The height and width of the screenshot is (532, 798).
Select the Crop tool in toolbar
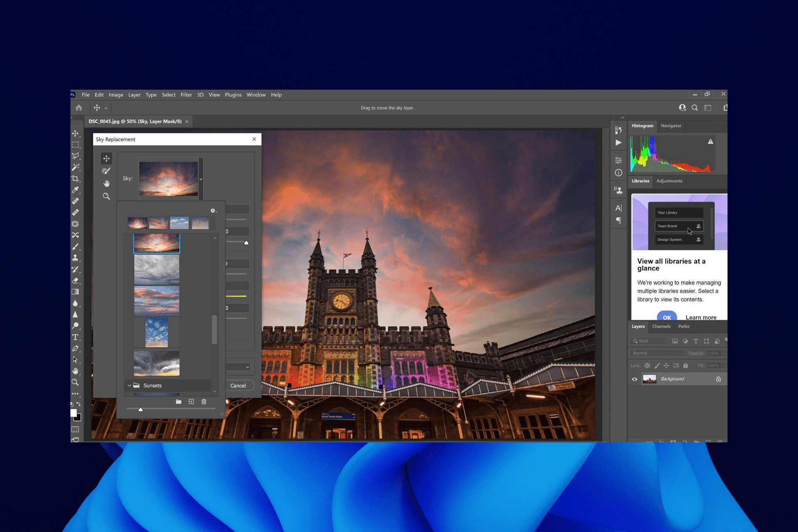tap(75, 177)
